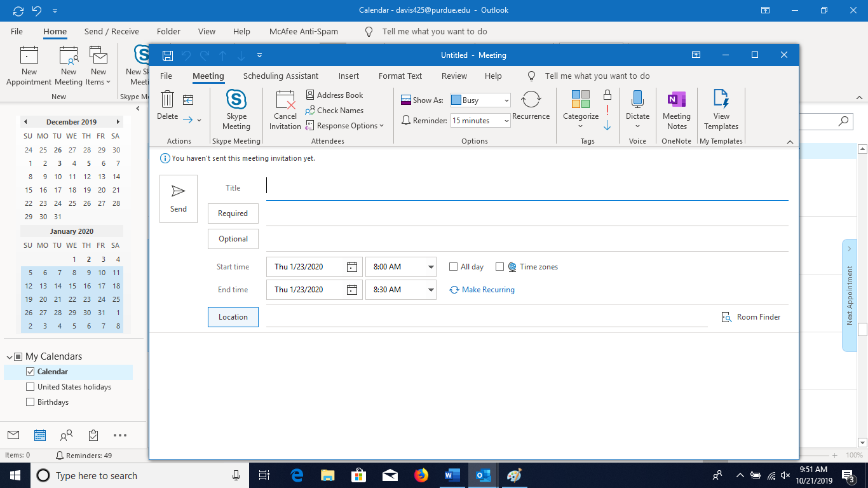Open the Recurrence settings
868x488 pixels.
click(x=531, y=108)
